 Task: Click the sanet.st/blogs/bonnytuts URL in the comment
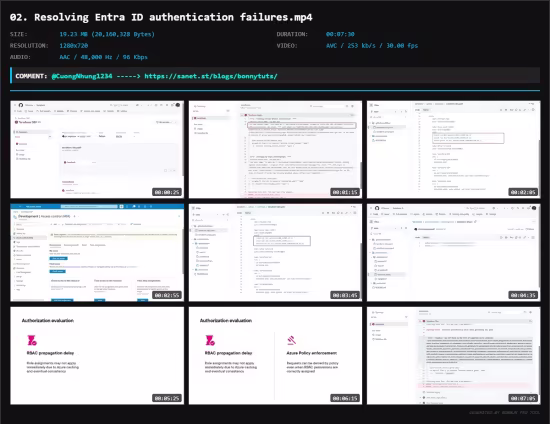coord(211,76)
